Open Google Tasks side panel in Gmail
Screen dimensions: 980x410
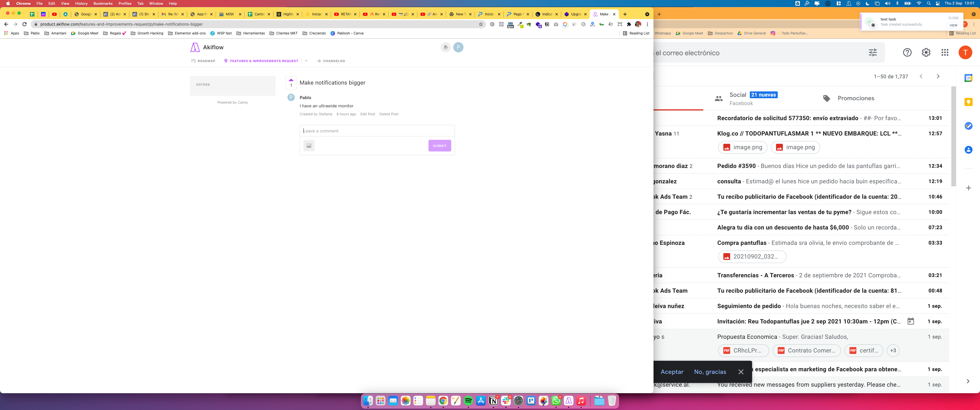969,126
